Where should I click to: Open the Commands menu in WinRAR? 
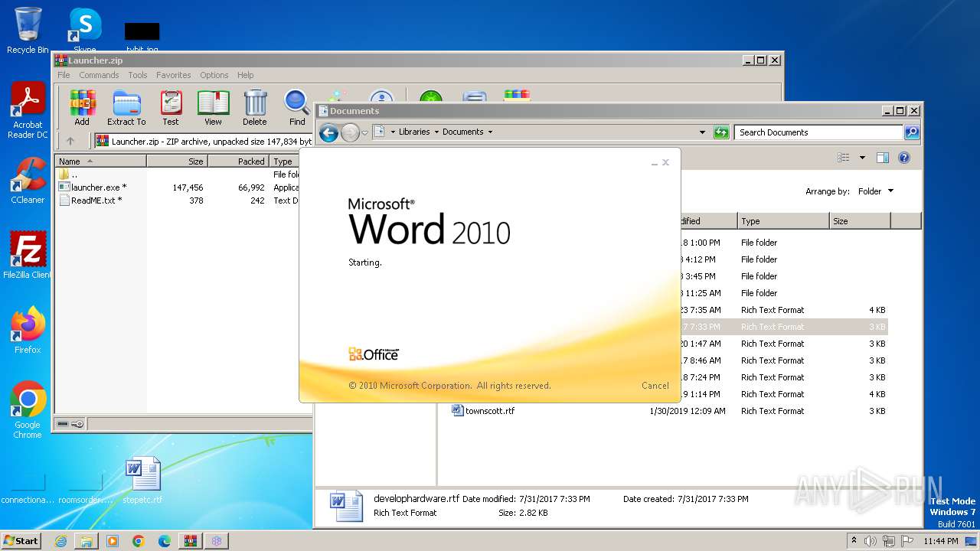pos(99,75)
